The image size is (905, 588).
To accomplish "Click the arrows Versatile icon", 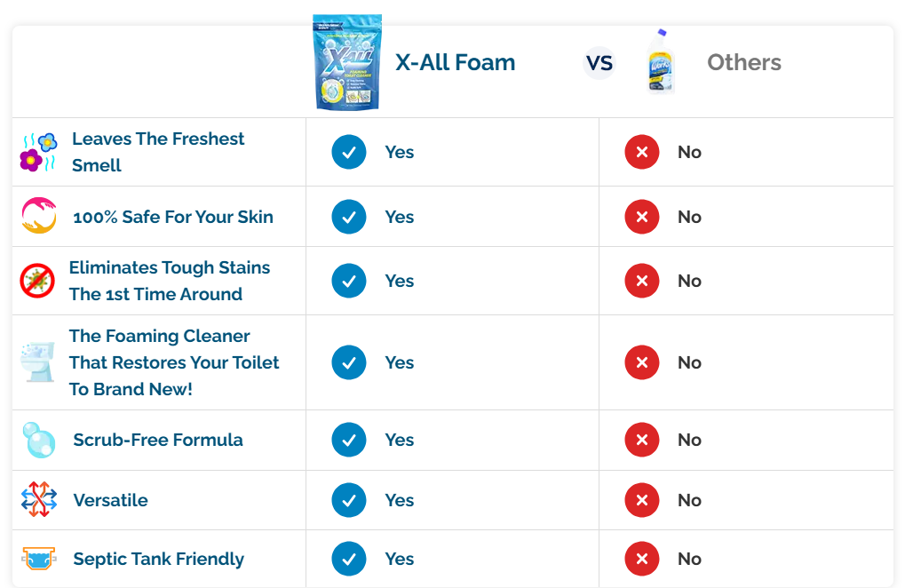I will pyautogui.click(x=39, y=500).
